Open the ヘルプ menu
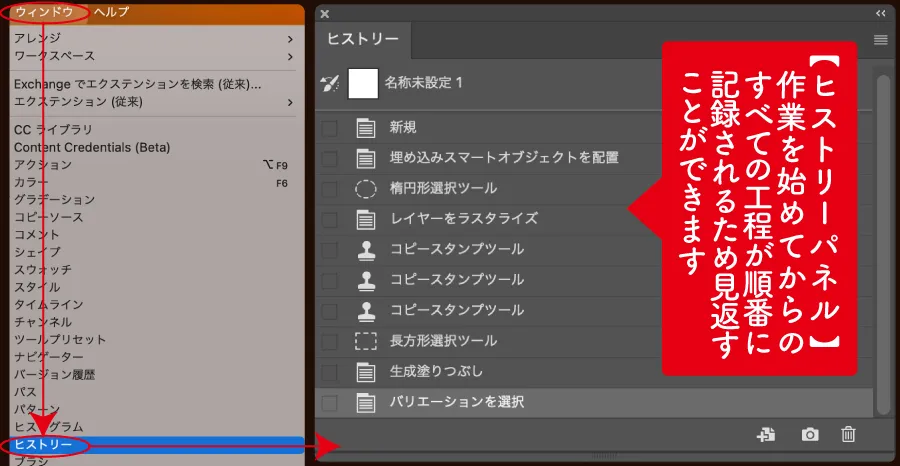Viewport: 900px width, 466px height. [x=112, y=12]
